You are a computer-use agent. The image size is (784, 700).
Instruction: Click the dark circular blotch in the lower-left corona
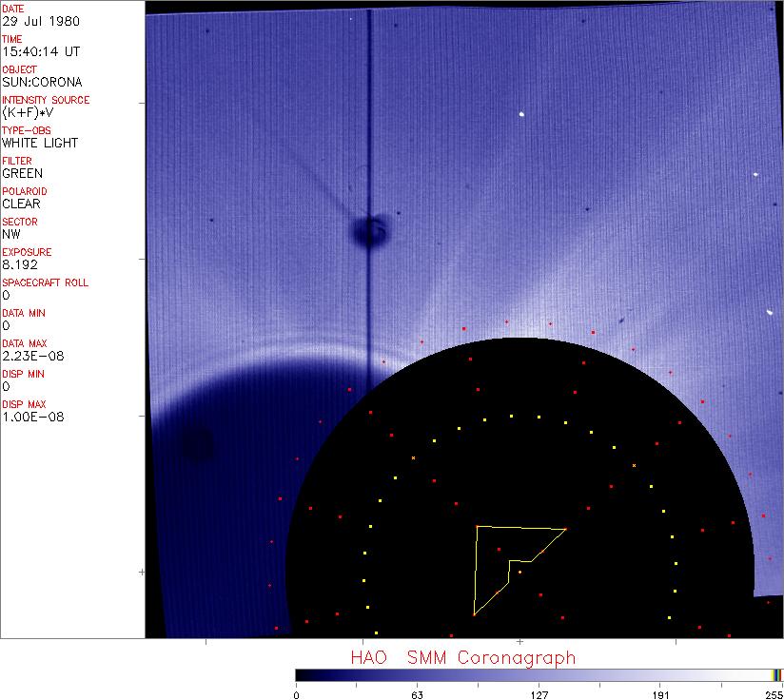pos(198,444)
